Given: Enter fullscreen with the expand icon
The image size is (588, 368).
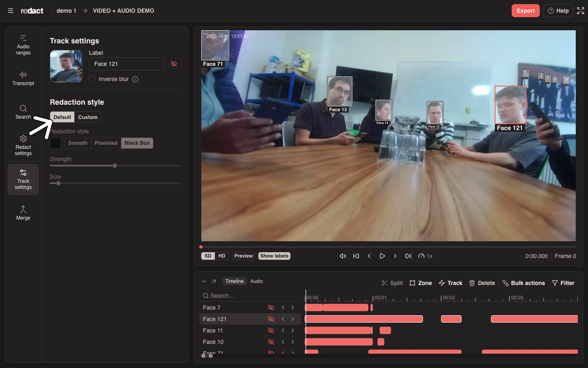Looking at the screenshot, I should click(581, 11).
